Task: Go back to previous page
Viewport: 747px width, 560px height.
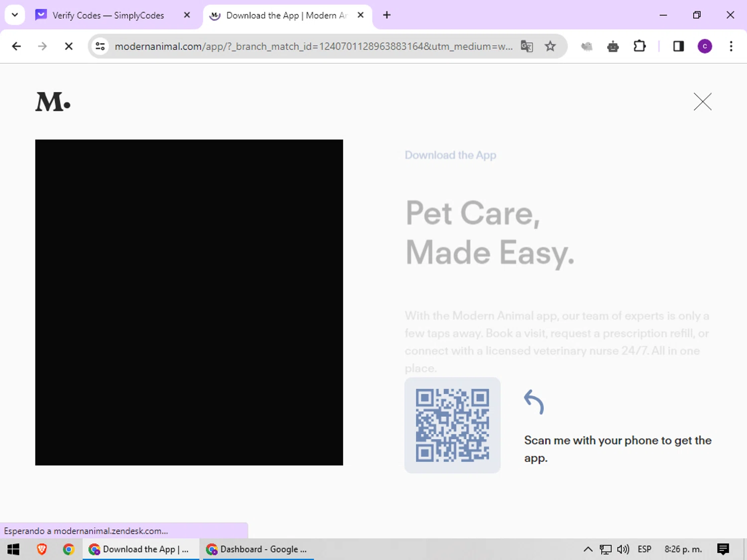Action: point(16,46)
